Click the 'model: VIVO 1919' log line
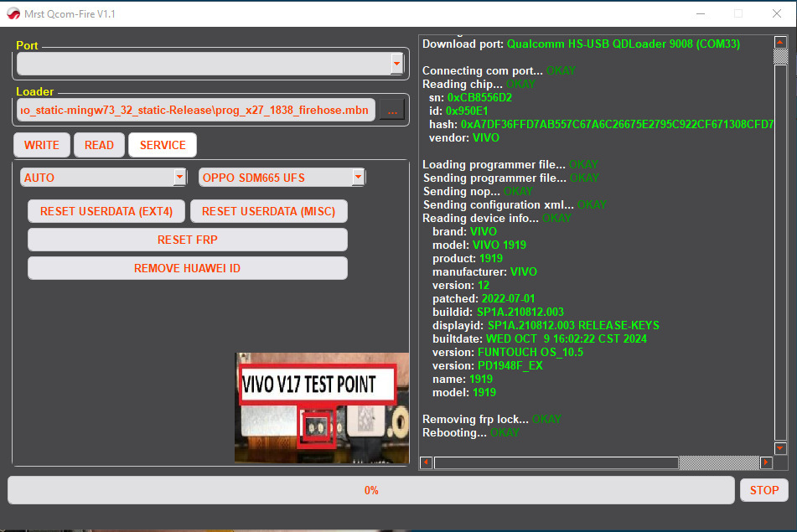The height and width of the screenshot is (532, 797). (479, 245)
